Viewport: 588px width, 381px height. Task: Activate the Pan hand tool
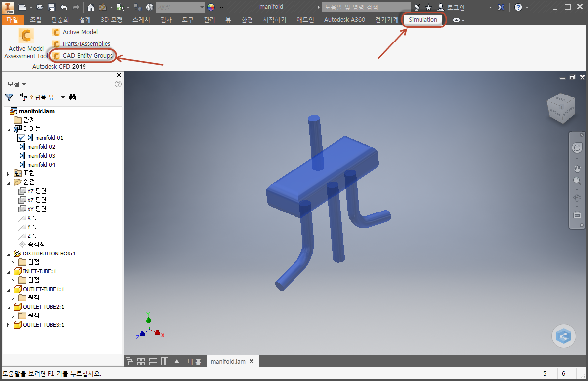pyautogui.click(x=577, y=169)
